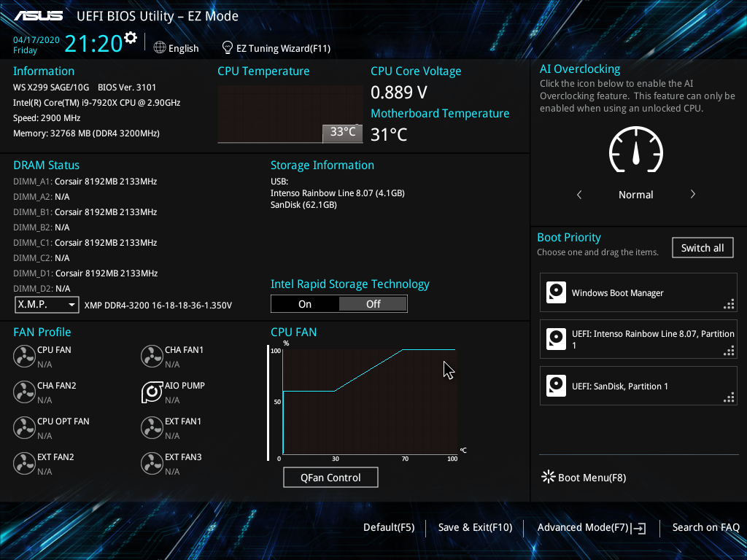747x560 pixels.
Task: Click Search on FAQ
Action: click(705, 527)
